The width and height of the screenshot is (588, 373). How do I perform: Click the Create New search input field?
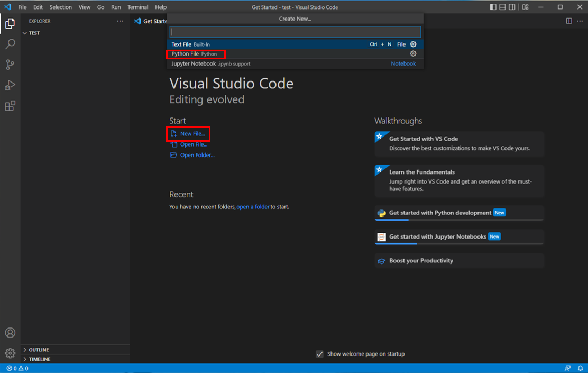pos(295,32)
